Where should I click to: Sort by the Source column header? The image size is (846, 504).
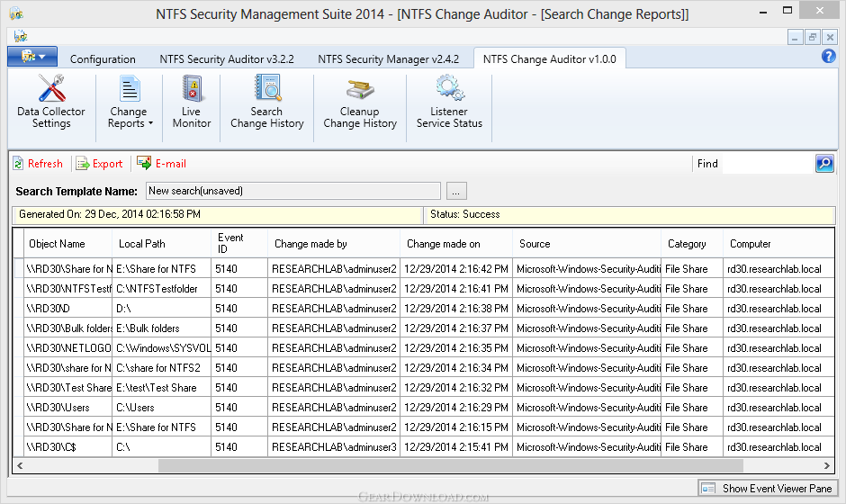coord(587,243)
